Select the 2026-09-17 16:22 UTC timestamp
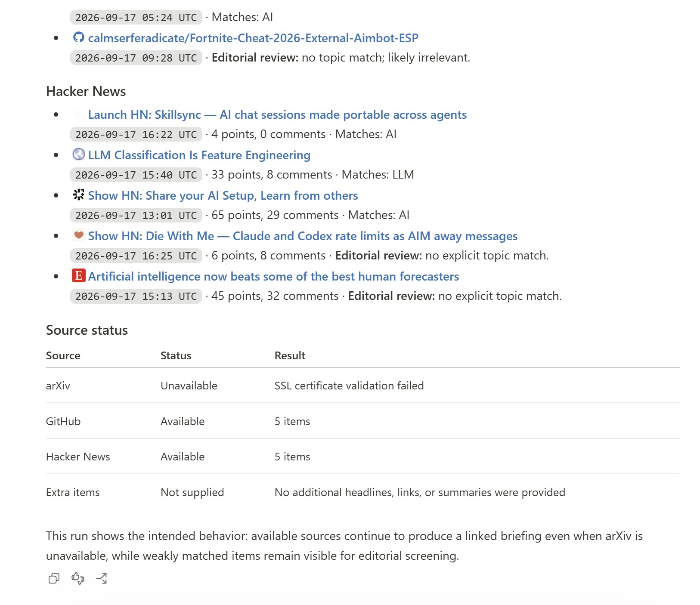This screenshot has height=605, width=700. tap(136, 135)
